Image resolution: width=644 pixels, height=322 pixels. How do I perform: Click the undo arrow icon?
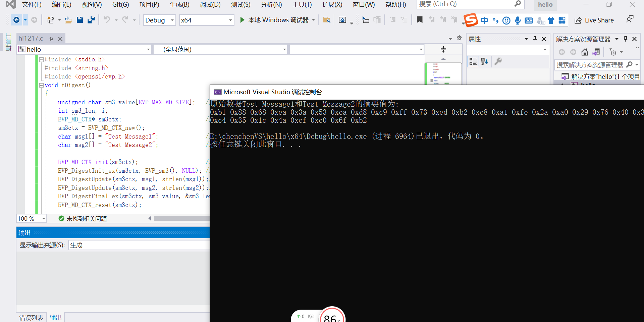tap(107, 20)
